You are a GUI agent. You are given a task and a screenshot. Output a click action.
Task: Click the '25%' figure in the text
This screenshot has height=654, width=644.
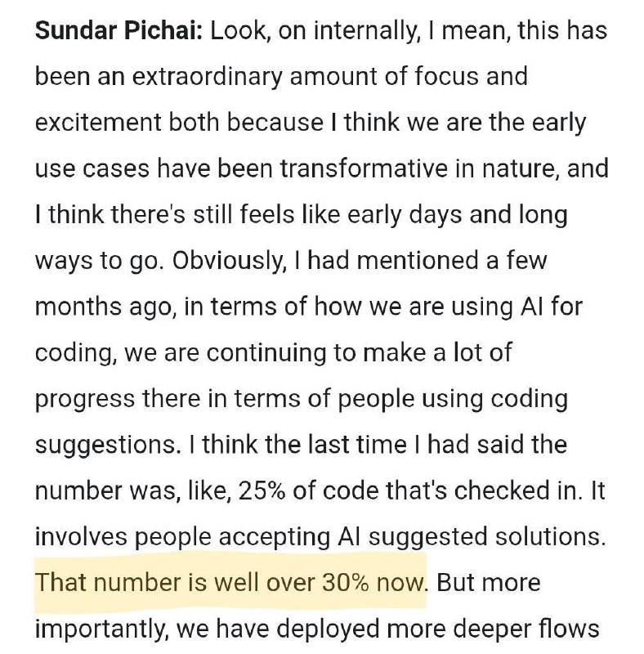point(262,490)
